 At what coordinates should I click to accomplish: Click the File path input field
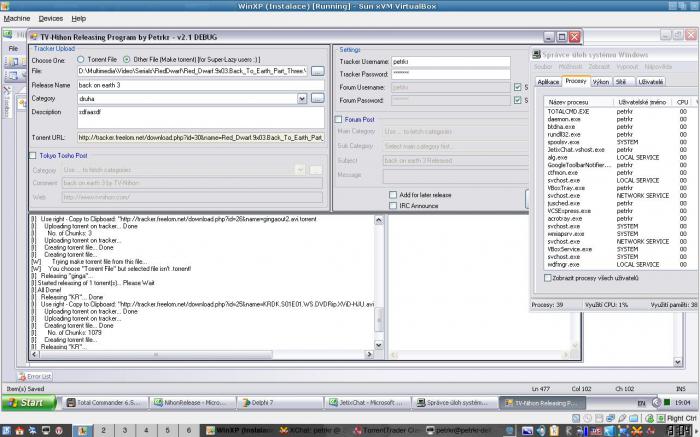[192, 71]
